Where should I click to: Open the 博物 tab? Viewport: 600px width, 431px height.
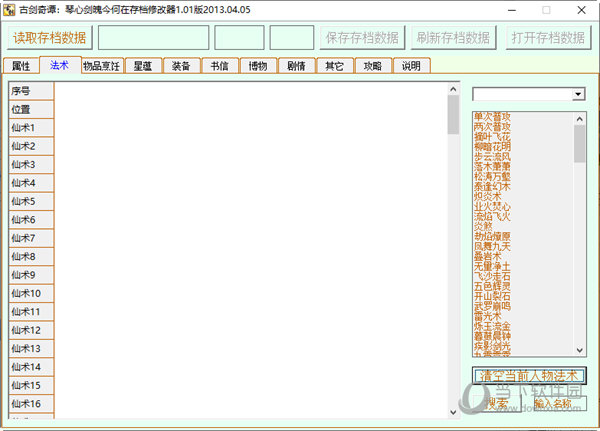click(x=258, y=66)
